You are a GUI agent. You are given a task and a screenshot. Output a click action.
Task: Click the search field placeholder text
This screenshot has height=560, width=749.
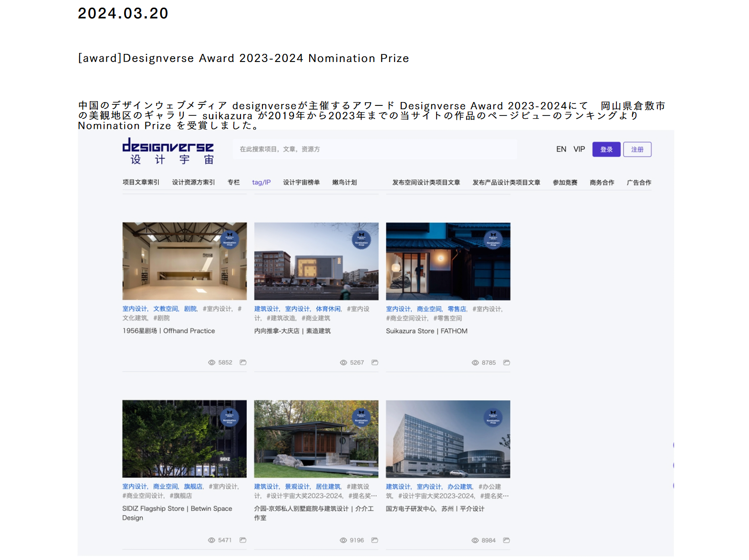tap(280, 149)
